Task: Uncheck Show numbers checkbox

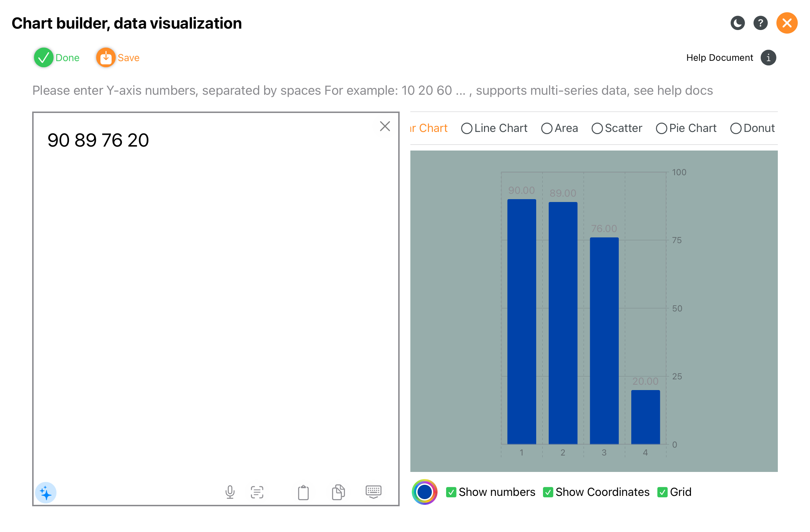Action: pos(451,492)
